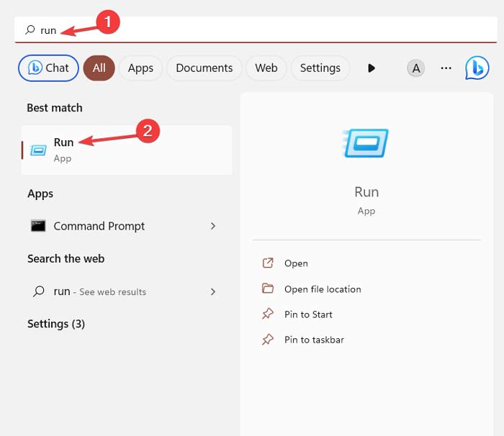Click the Command Prompt icon
Viewport: 504px width, 436px height.
[x=38, y=226]
